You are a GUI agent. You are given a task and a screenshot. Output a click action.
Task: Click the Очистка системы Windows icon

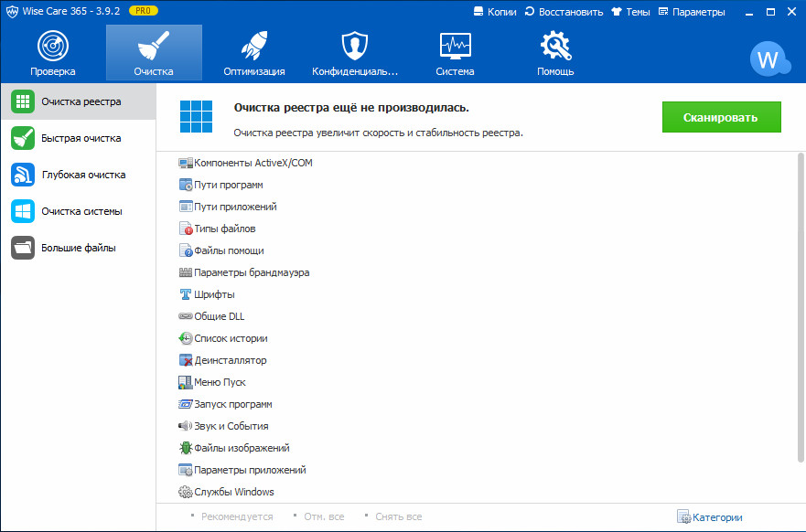point(23,211)
